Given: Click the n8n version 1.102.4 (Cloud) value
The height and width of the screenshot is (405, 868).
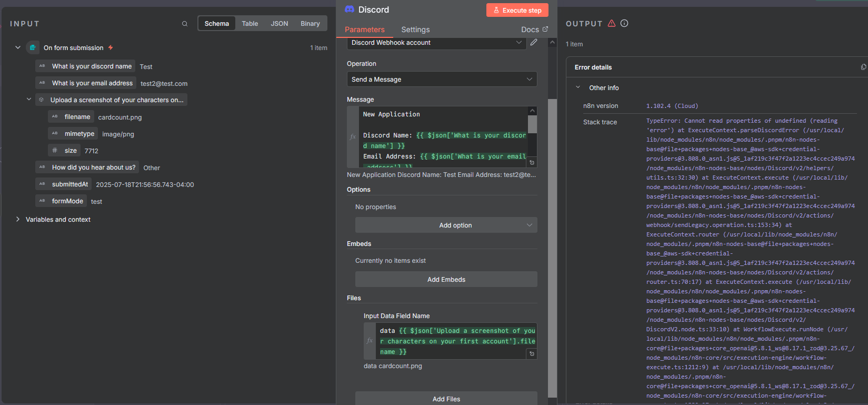Looking at the screenshot, I should tap(672, 106).
